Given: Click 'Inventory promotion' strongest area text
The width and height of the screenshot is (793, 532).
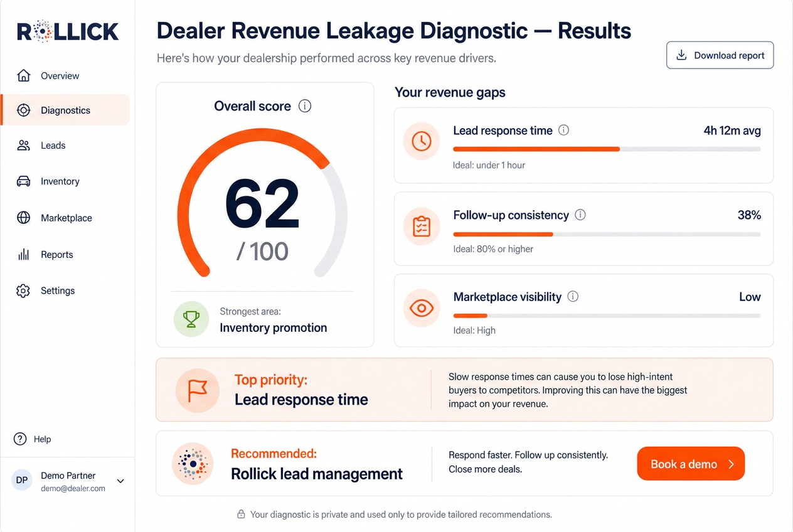Looking at the screenshot, I should coord(274,328).
